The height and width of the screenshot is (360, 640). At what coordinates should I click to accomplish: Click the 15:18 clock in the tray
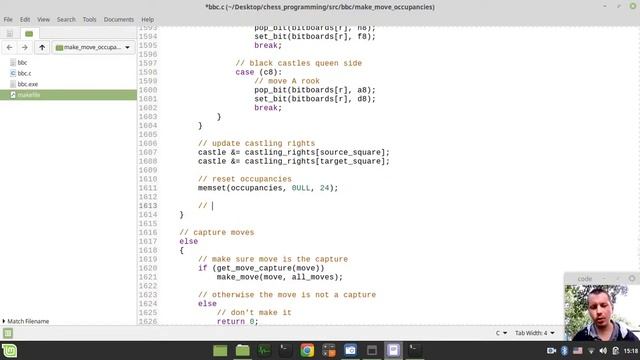click(x=631, y=351)
